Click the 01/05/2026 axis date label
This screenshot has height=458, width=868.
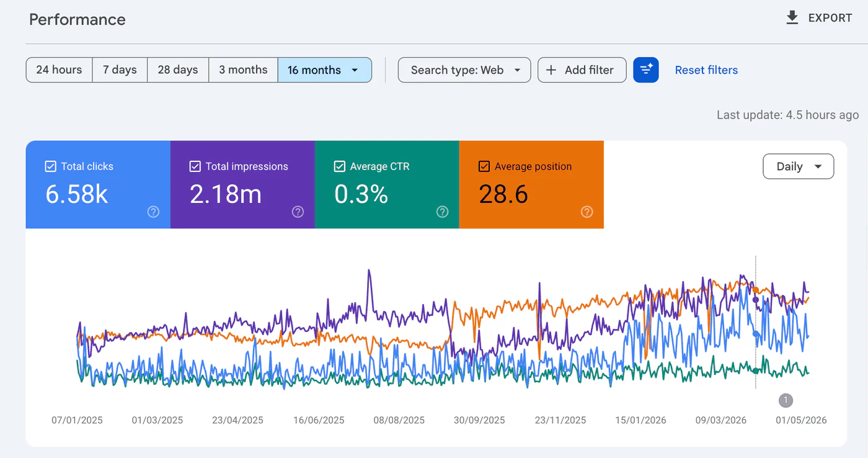tap(801, 420)
